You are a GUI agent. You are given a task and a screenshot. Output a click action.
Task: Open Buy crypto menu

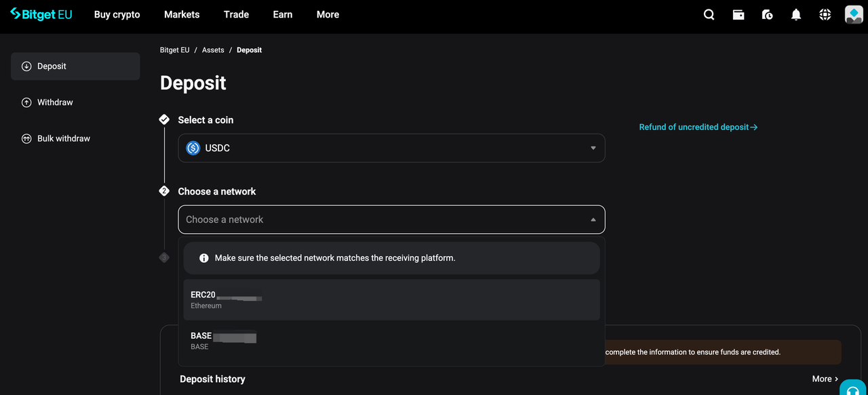(117, 14)
